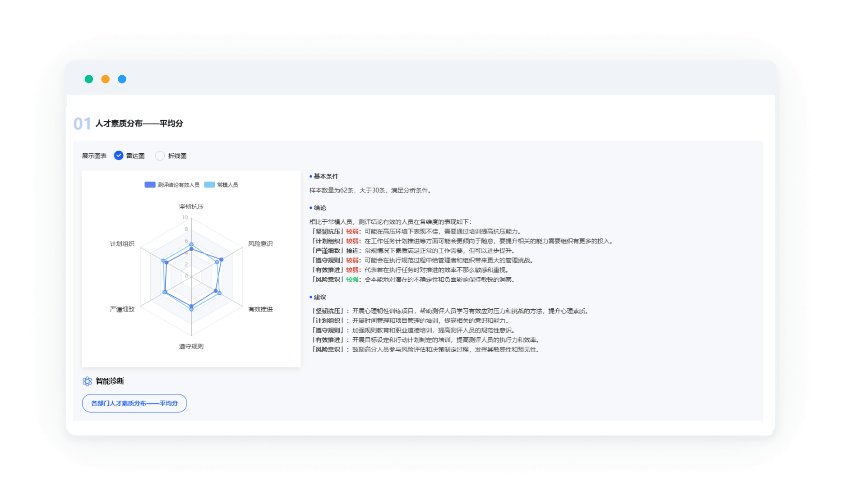The image size is (841, 504).
Task: Click the 坚韧抗压 radar axis label
Action: point(191,206)
